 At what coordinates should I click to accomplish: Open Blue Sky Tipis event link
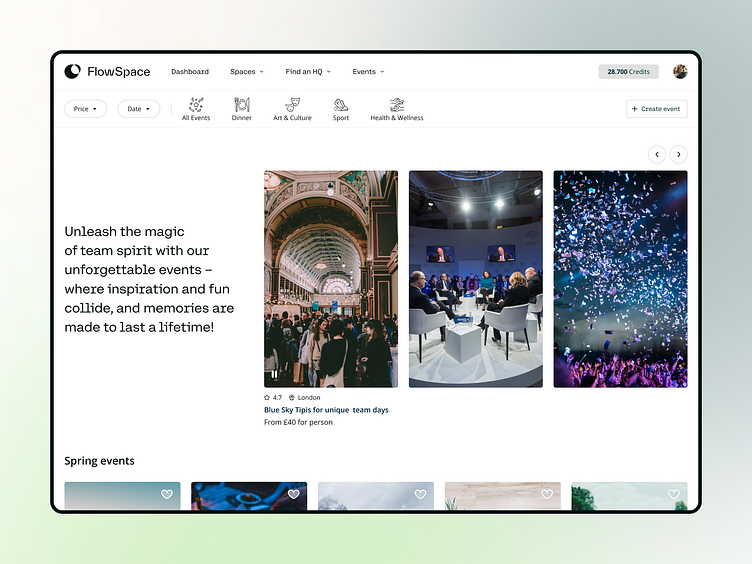(x=326, y=410)
